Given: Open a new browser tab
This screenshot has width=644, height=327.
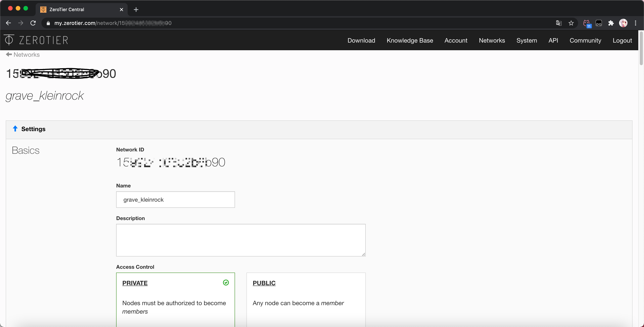Looking at the screenshot, I should tap(136, 10).
